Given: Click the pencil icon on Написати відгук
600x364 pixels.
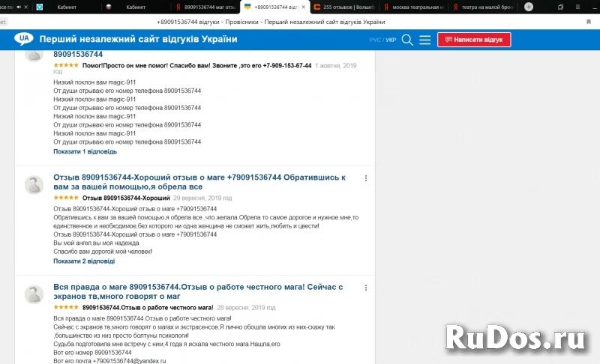Looking at the screenshot, I should [447, 40].
